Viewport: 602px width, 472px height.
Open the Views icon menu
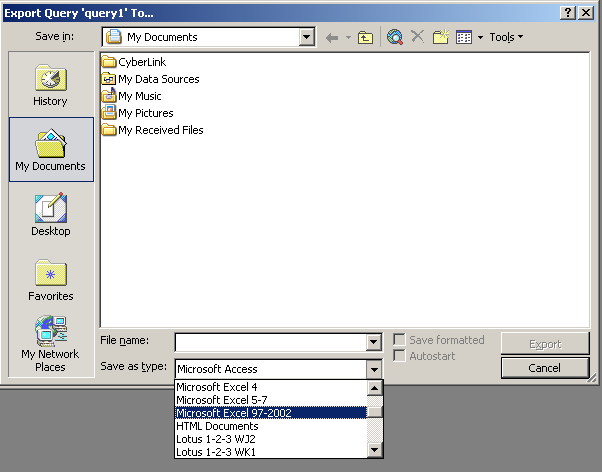468,37
